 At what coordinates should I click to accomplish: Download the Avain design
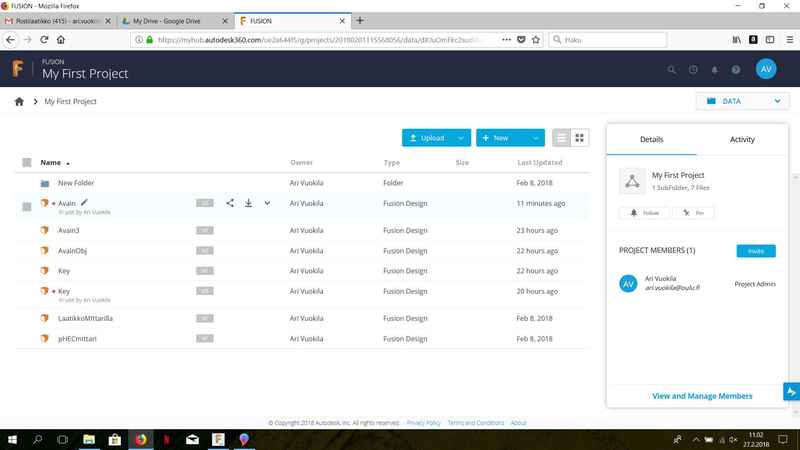pyautogui.click(x=248, y=203)
